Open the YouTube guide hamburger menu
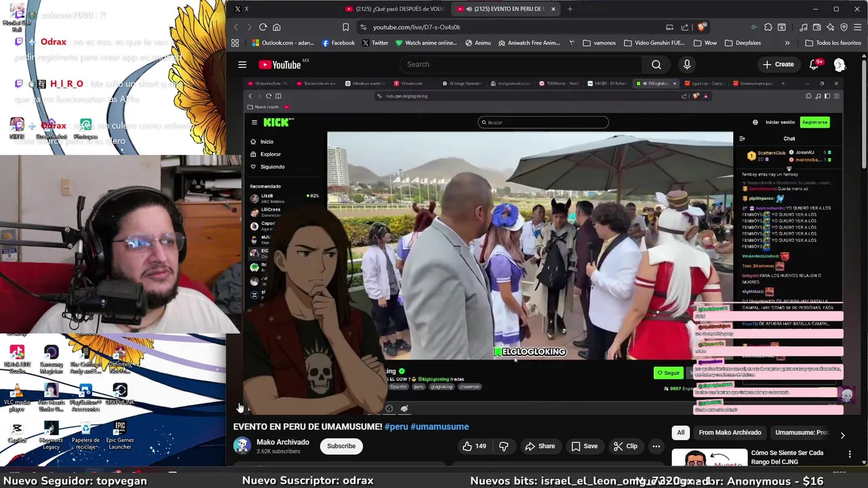Viewport: 868px width, 488px height. tap(242, 64)
